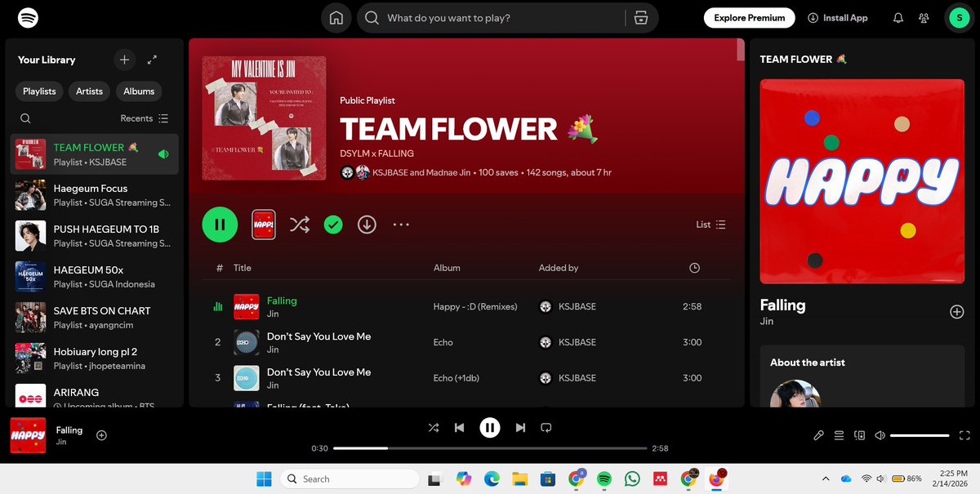Sort by Title column header
980x494 pixels.
pos(243,268)
